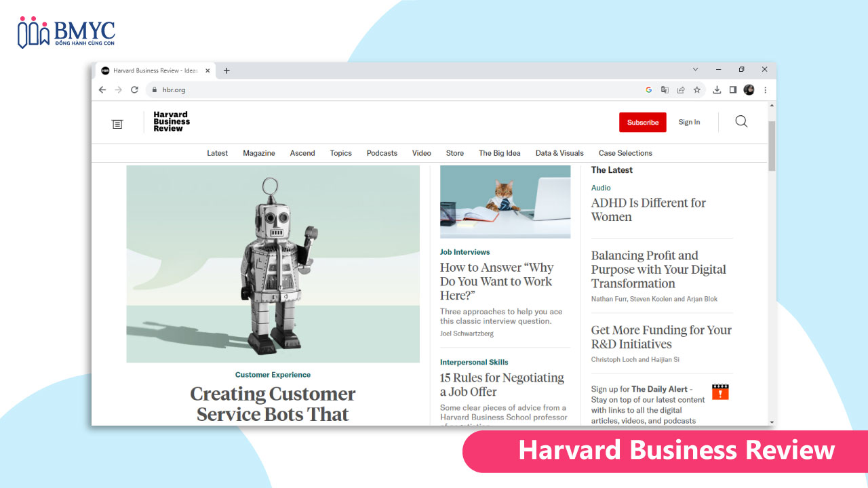Open the Chrome three-dot menu
868x488 pixels.
click(765, 89)
